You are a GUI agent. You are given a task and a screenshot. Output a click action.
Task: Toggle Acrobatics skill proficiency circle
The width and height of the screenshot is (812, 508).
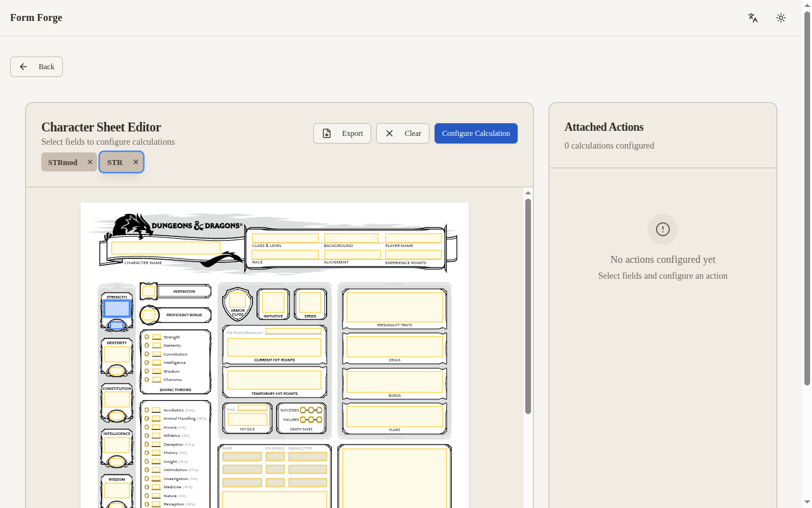[x=147, y=410]
